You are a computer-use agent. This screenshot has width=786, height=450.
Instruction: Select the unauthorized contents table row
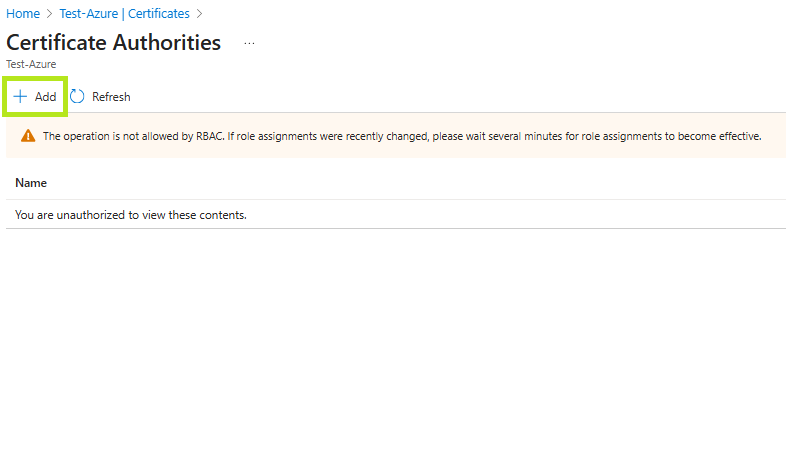coord(396,214)
